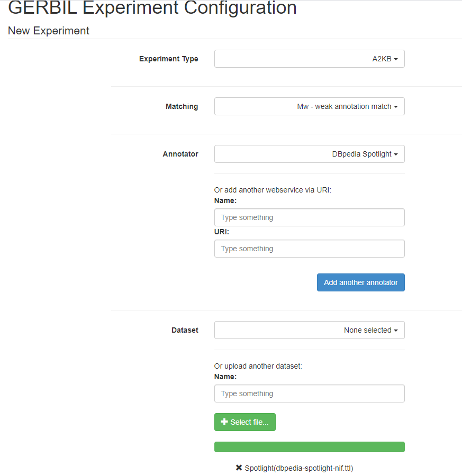462x476 pixels.
Task: Click the Spotlight(dbpedia-spotlight-nif.ttl) file entry
Action: click(x=299, y=468)
